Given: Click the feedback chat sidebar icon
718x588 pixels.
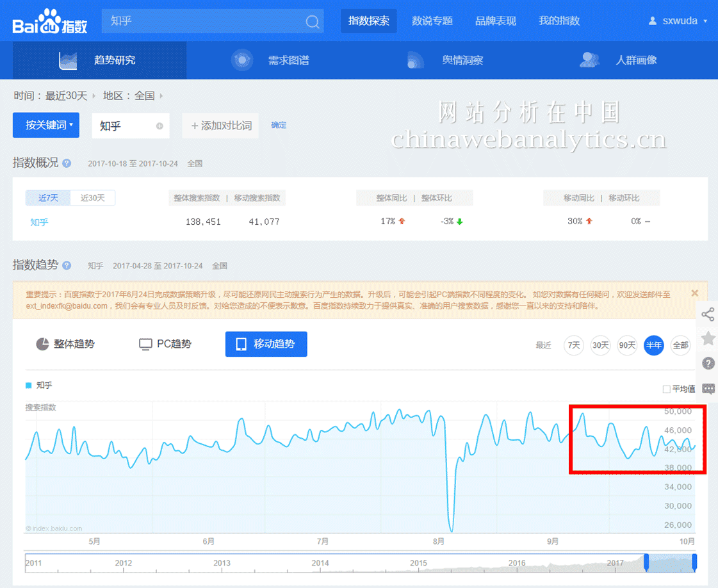Looking at the screenshot, I should coord(708,388).
